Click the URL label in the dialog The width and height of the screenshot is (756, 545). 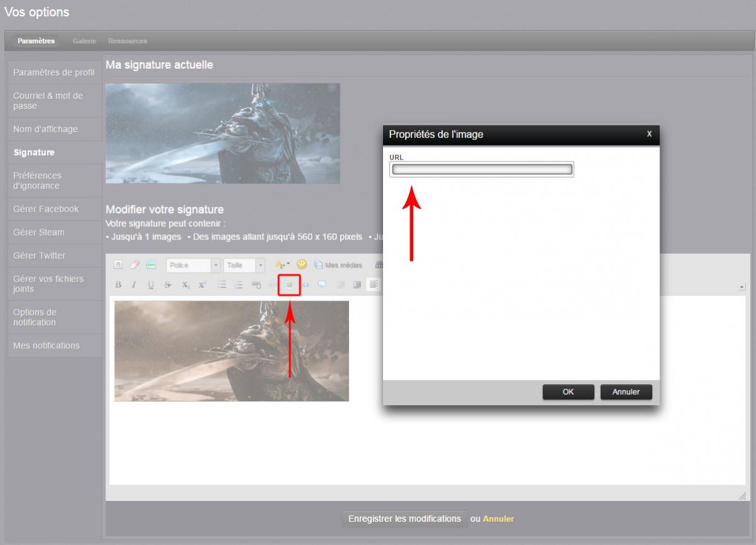coord(396,157)
